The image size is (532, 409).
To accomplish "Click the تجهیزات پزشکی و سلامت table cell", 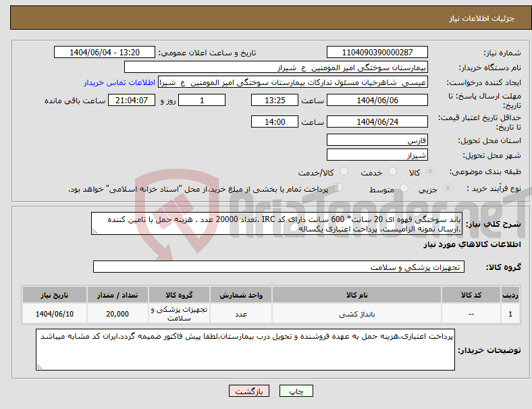I will coord(179,315).
